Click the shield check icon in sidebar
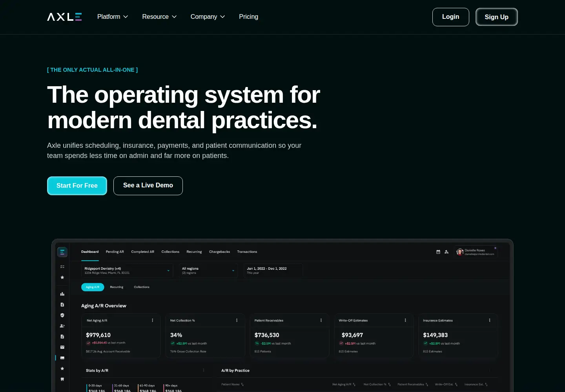The height and width of the screenshot is (392, 565). click(62, 315)
